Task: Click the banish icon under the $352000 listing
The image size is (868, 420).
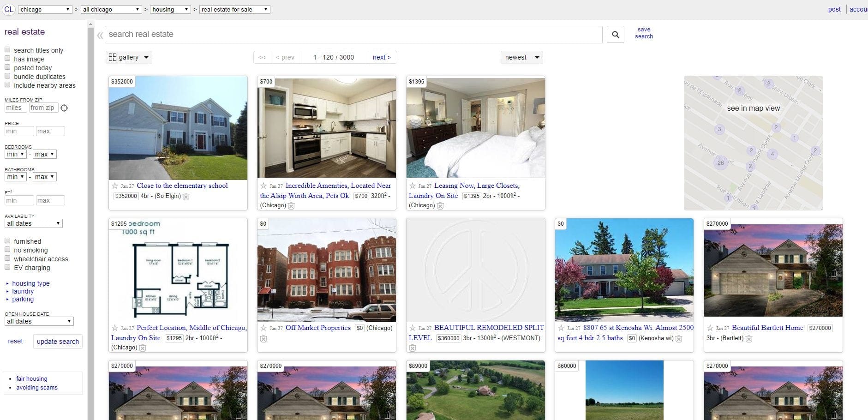Action: click(x=186, y=197)
